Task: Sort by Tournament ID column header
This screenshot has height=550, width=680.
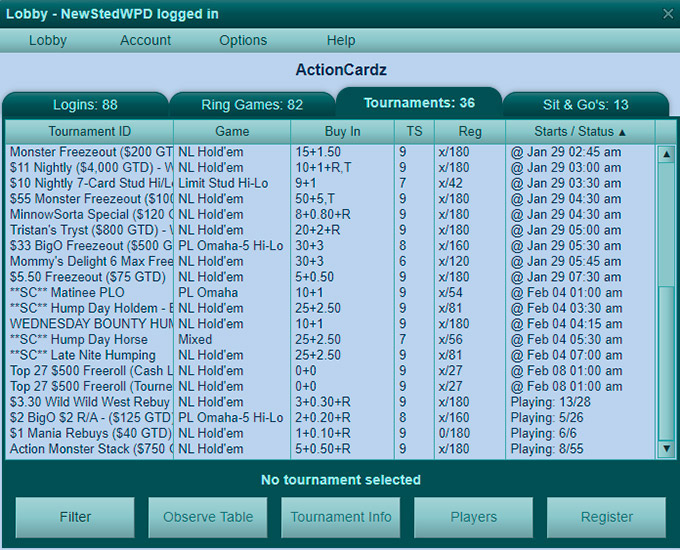Action: (89, 131)
